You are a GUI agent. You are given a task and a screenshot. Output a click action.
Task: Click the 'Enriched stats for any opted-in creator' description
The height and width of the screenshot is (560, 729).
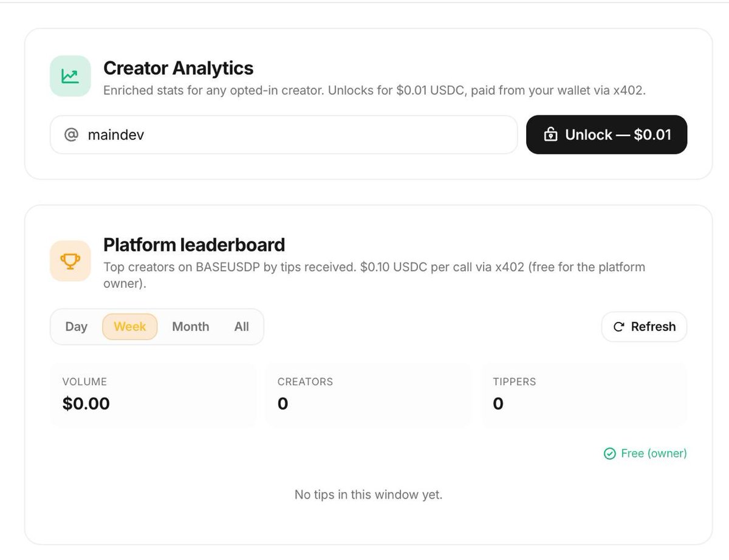375,90
